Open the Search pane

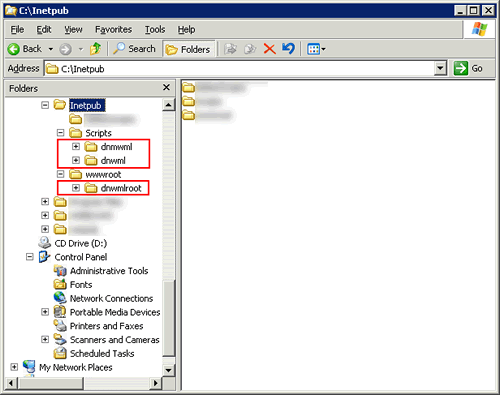pos(134,49)
